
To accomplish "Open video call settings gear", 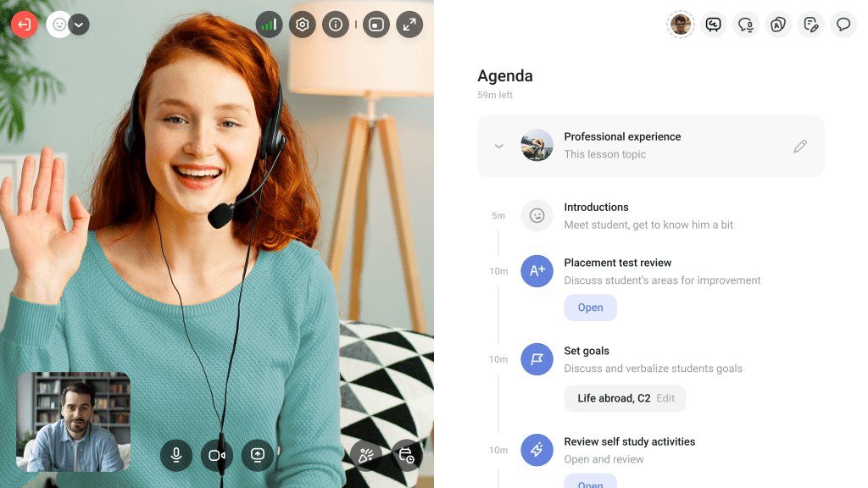I will click(x=303, y=25).
